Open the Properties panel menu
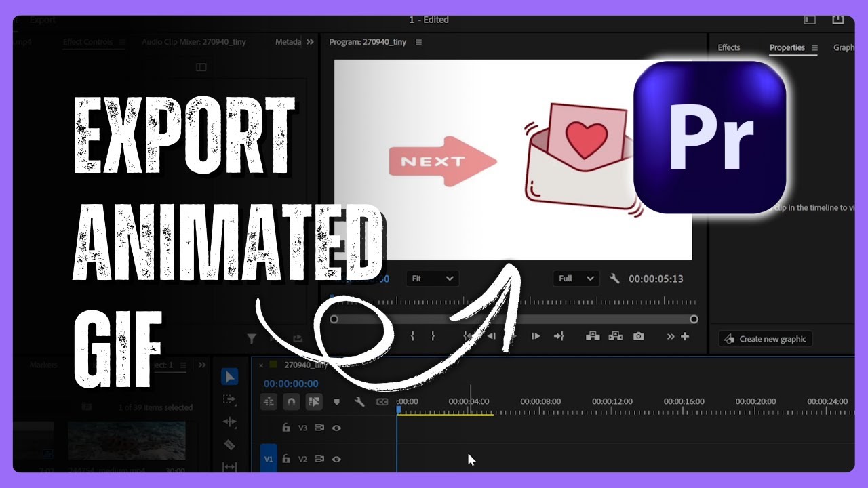Screen dimensions: 868x488 [x=814, y=47]
